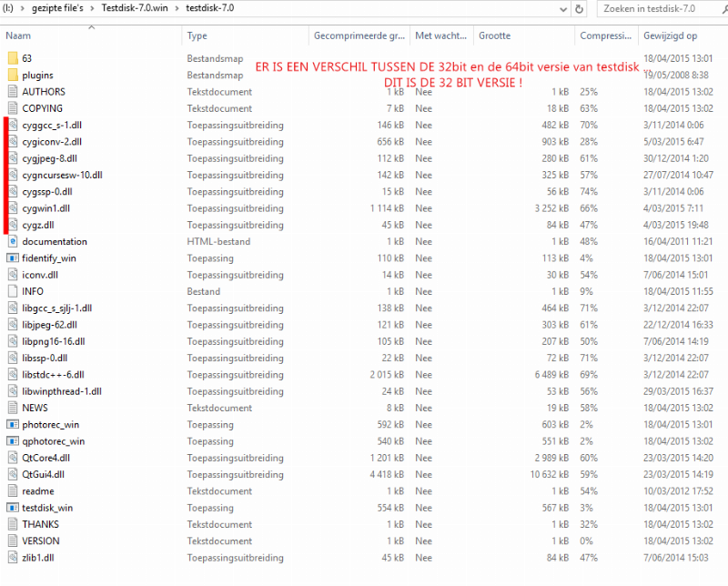Click 'HTML-bestand' type of documentation

pos(218,241)
